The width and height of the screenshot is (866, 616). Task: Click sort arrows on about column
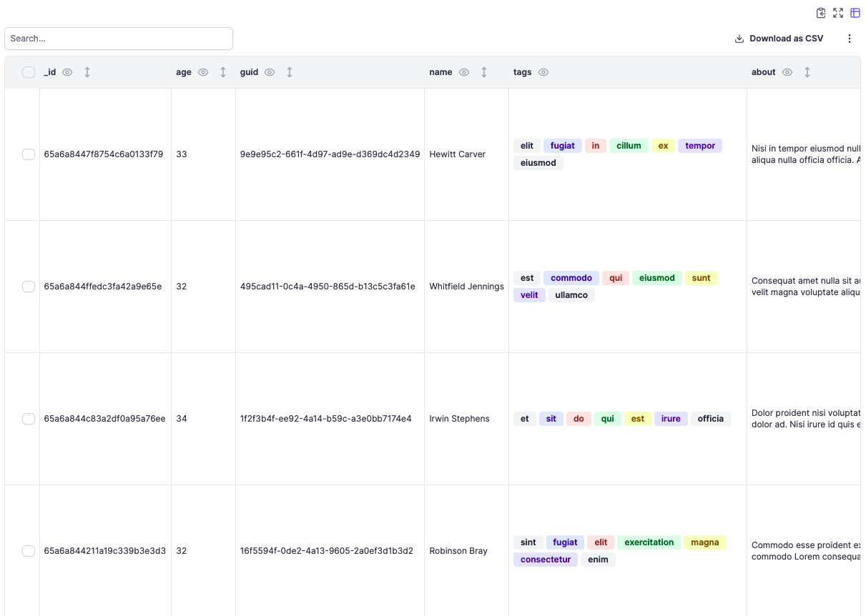(807, 72)
